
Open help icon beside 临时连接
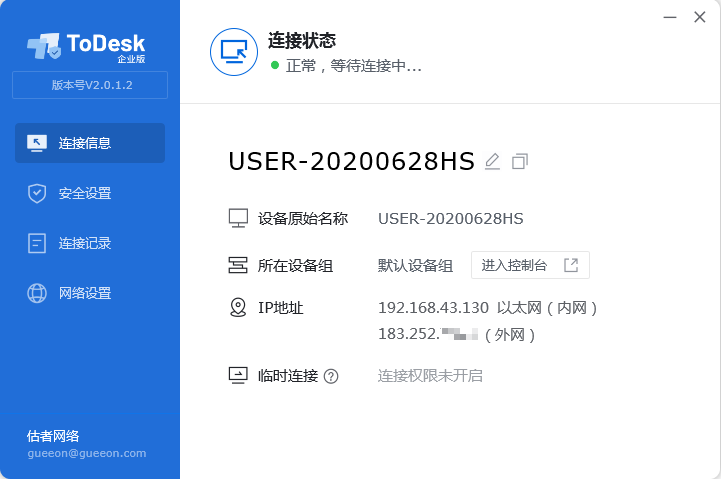[331, 376]
